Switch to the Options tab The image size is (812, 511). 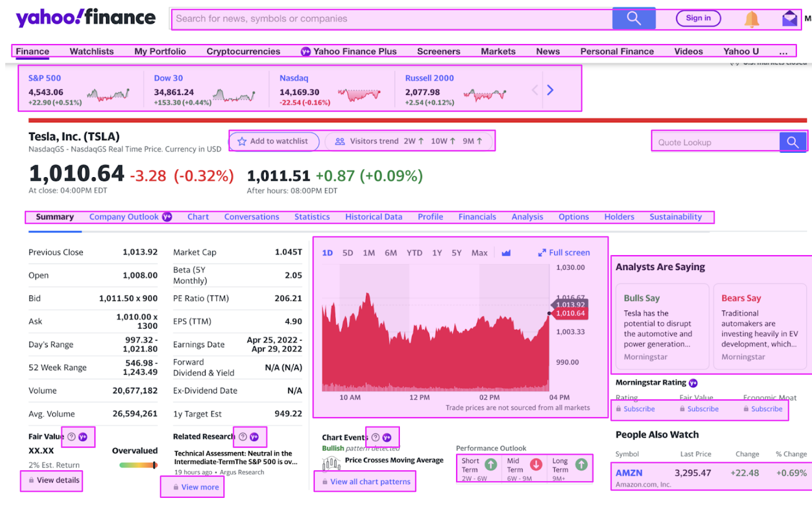point(573,217)
